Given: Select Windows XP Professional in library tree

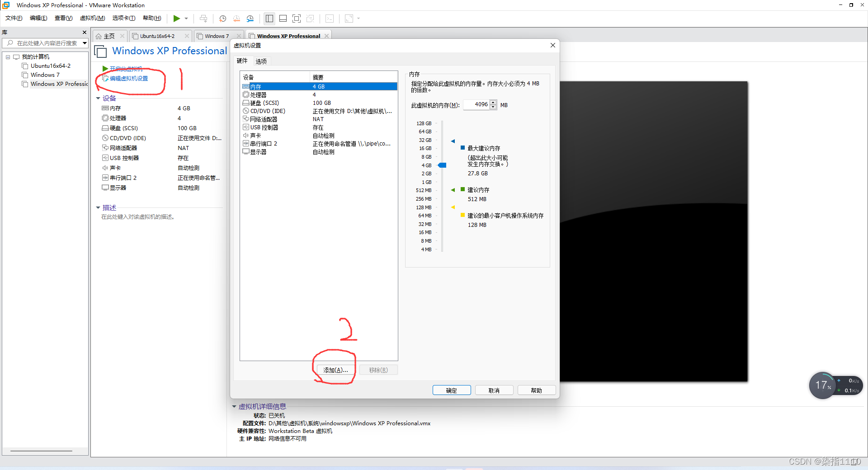Looking at the screenshot, I should click(x=59, y=84).
